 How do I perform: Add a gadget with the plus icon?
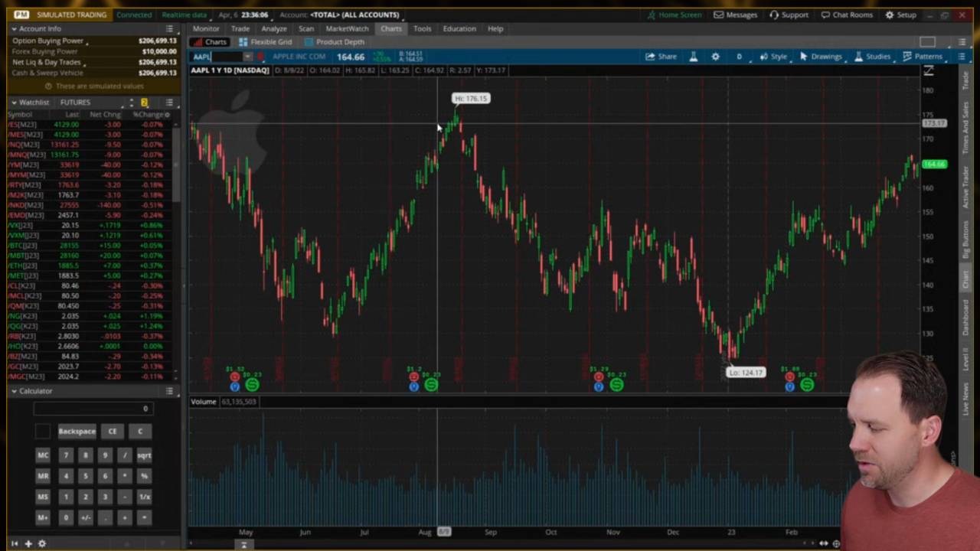pyautogui.click(x=28, y=543)
